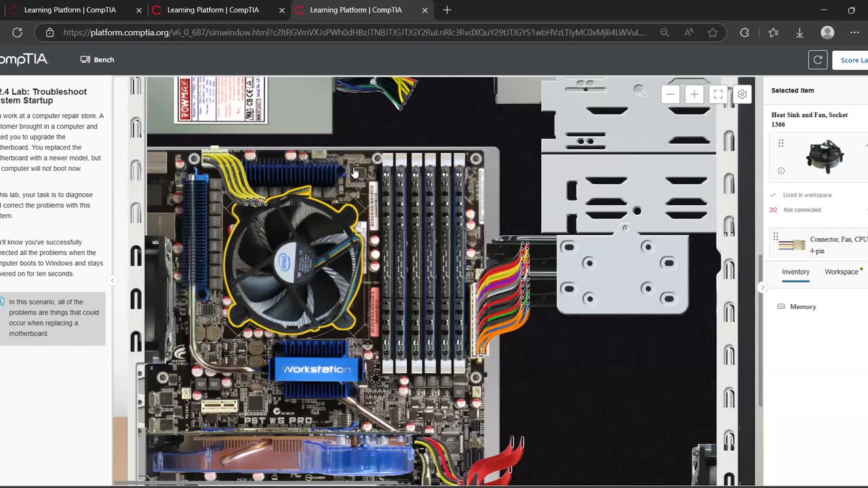Select Memory in the inventory list
The width and height of the screenshot is (868, 488).
(x=803, y=307)
